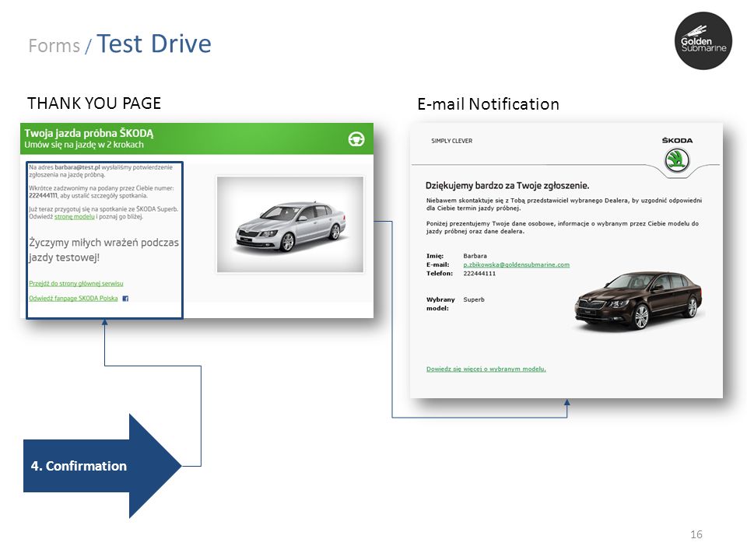Click the silver Superb car image
Image resolution: width=747 pixels, height=560 pixels.
point(290,224)
